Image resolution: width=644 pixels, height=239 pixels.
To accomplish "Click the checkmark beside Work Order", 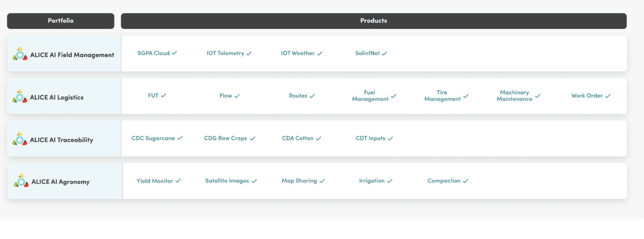I will point(608,96).
